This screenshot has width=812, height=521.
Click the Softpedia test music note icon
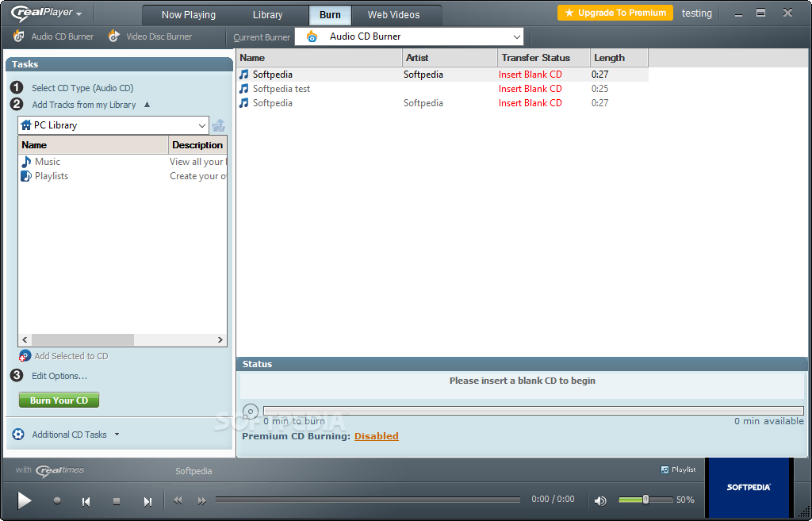click(244, 89)
